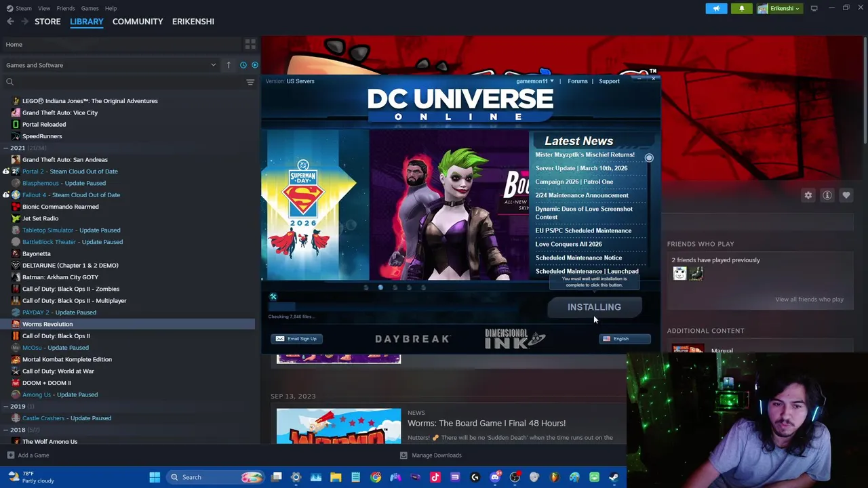Viewport: 868px width, 488px height.
Task: Collapse the 2019 library category
Action: click(5, 407)
